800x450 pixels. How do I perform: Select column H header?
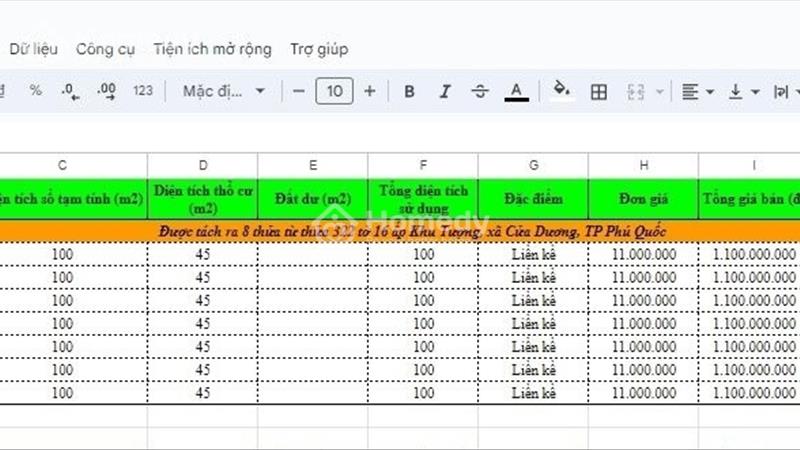tap(643, 165)
